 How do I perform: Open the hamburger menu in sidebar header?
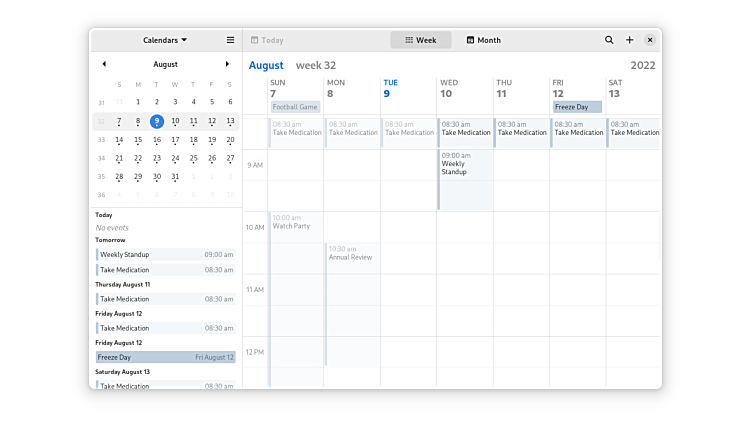(x=230, y=40)
